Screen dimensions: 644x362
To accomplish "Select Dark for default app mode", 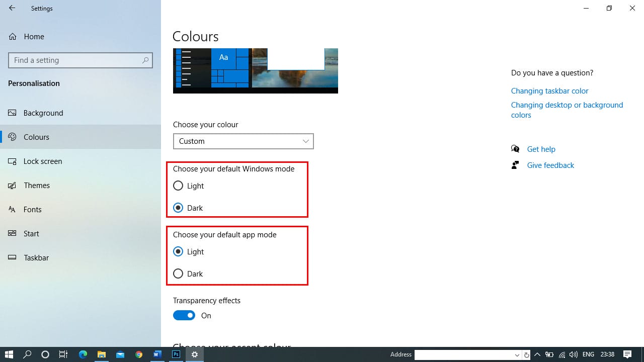I will point(178,274).
